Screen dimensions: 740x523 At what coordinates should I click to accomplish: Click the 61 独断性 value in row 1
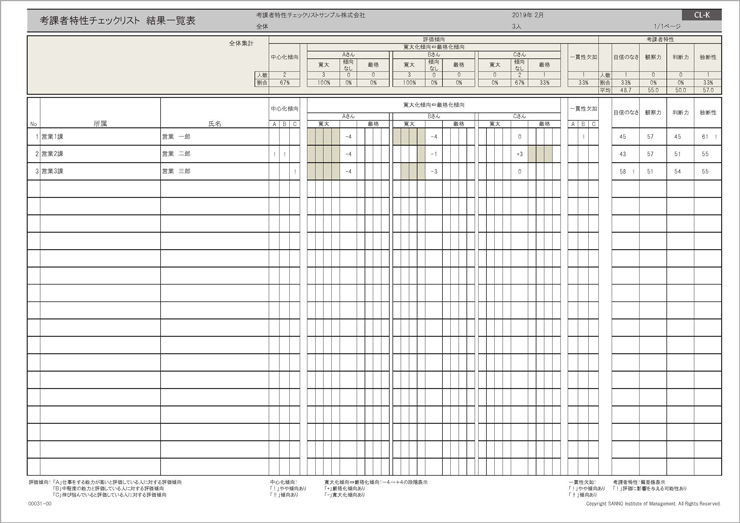click(x=705, y=136)
